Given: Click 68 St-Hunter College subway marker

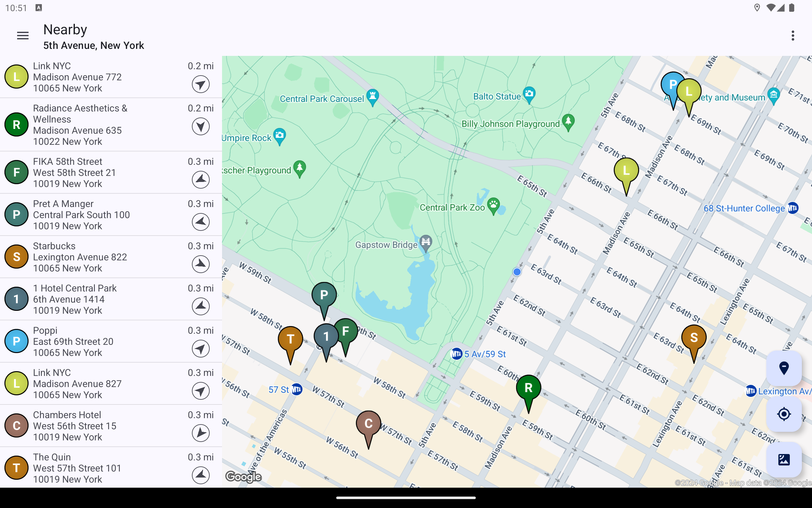Looking at the screenshot, I should coord(793,208).
